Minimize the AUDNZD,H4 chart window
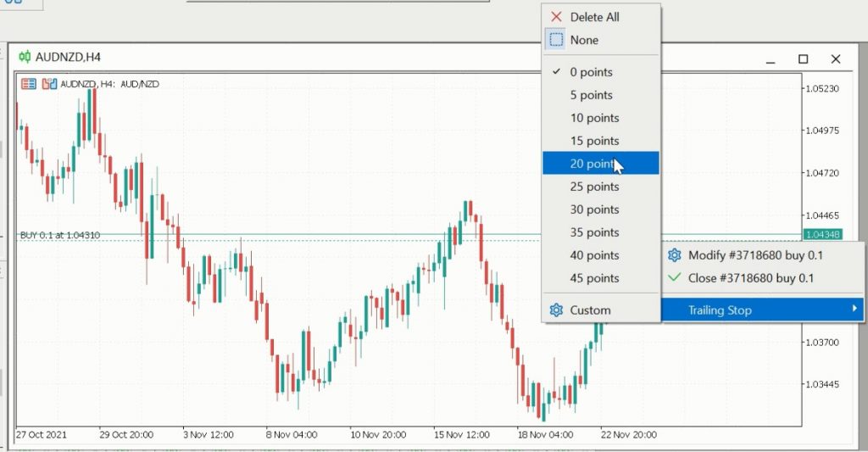This screenshot has height=452, width=868. coord(771,60)
